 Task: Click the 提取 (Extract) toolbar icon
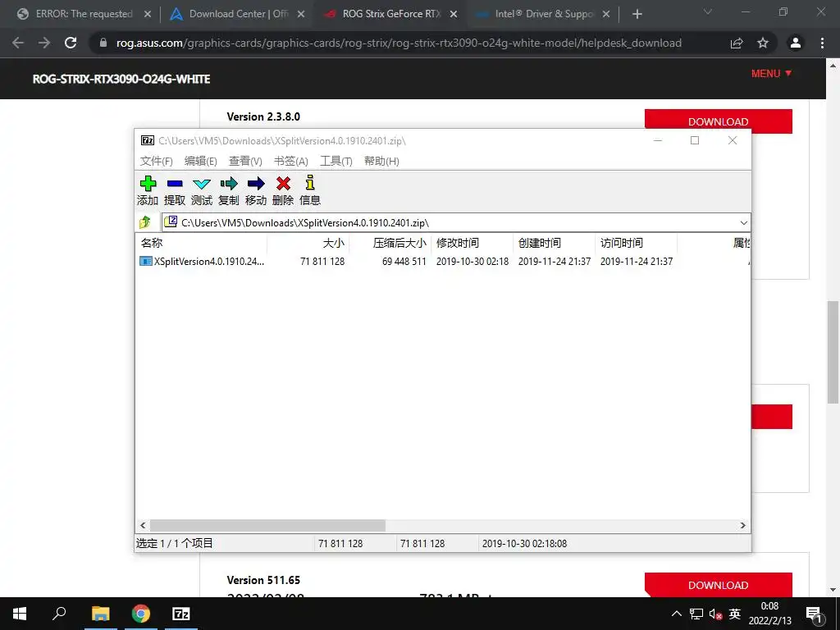coord(175,184)
